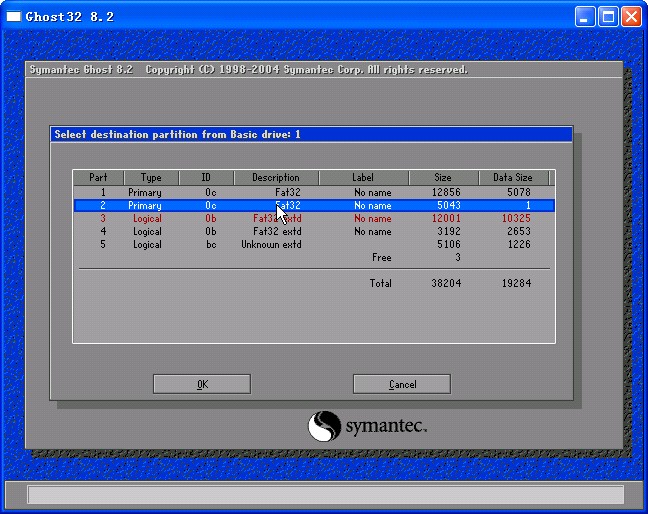
Task: Click the ID column header
Action: 207,178
